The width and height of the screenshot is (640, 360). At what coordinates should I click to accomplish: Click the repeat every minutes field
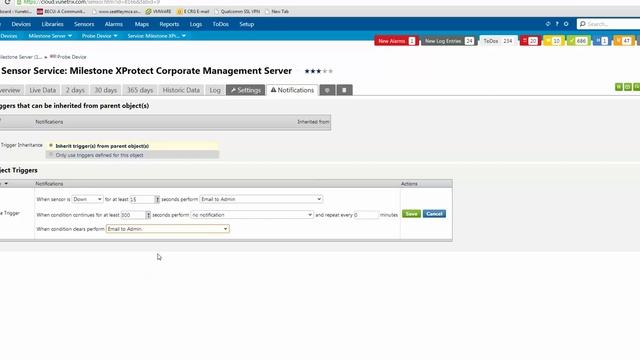point(366,215)
